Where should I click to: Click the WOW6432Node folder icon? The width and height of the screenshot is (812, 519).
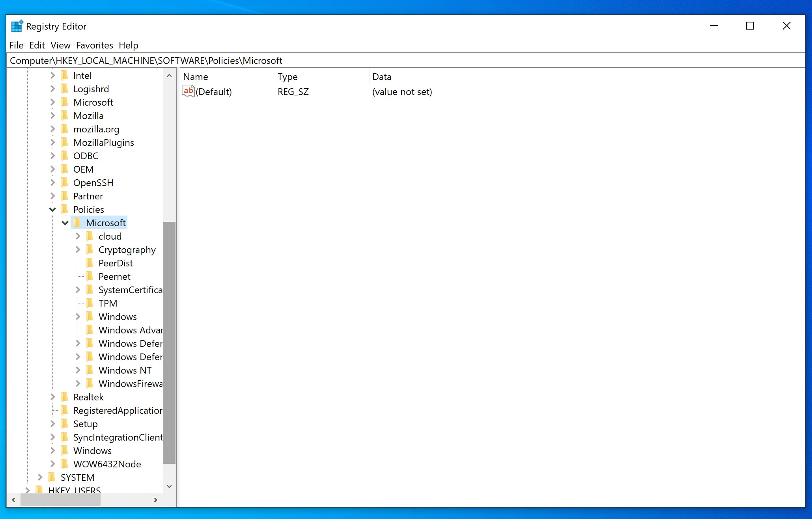[65, 464]
